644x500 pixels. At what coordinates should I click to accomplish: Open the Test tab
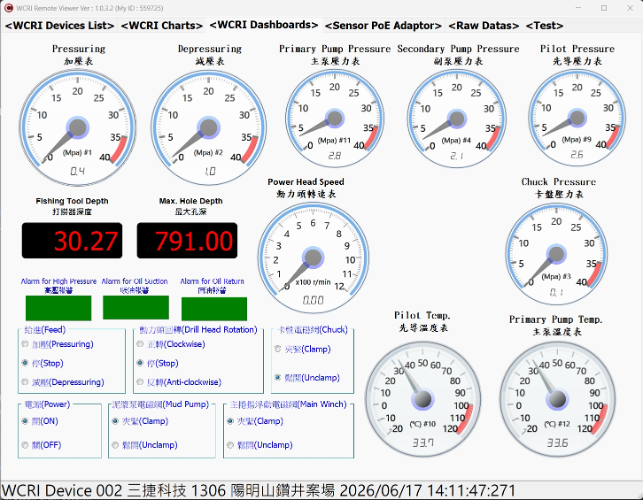(544, 25)
